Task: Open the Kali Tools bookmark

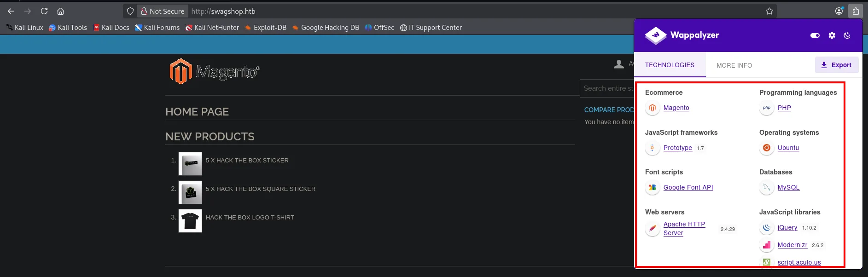Action: (x=68, y=28)
